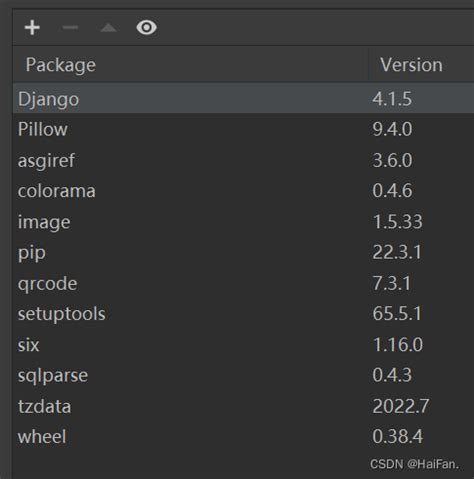Select the Django package row

click(x=243, y=99)
